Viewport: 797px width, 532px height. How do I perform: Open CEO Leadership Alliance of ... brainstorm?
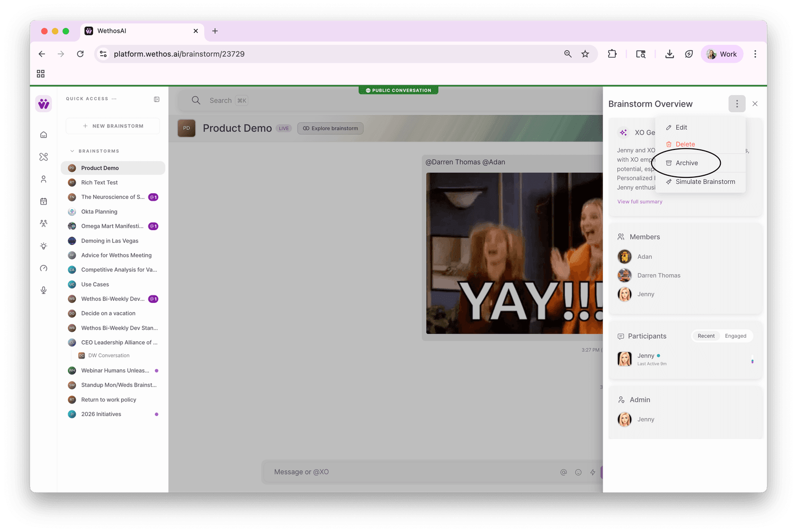click(x=113, y=343)
